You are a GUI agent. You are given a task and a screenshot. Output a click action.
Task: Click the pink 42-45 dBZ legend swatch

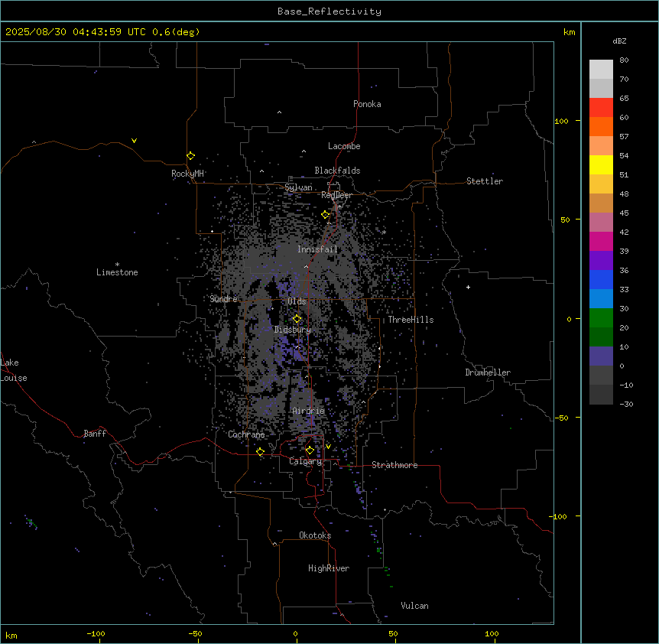(x=601, y=223)
